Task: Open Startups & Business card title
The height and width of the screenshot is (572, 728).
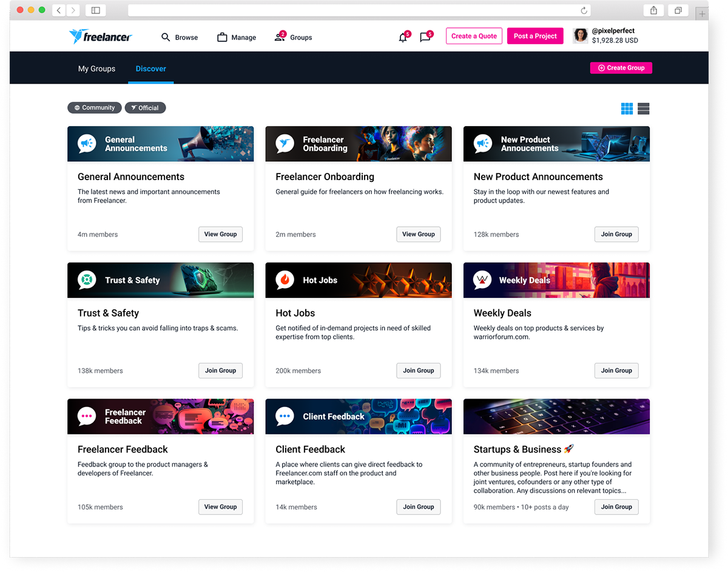Action: tap(524, 449)
